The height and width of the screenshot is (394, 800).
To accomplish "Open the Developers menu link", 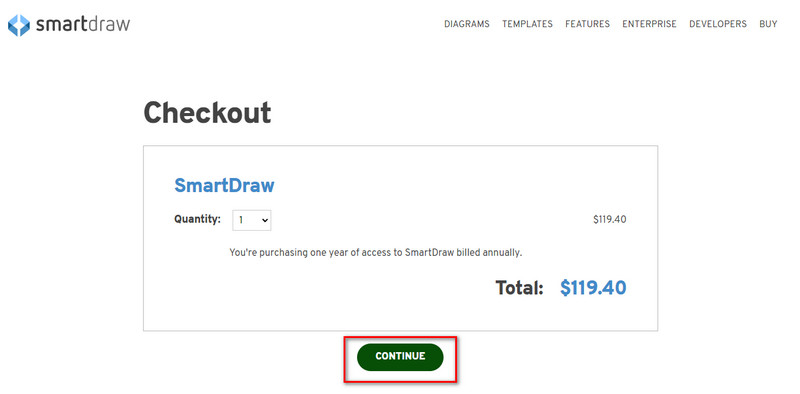I will [717, 24].
